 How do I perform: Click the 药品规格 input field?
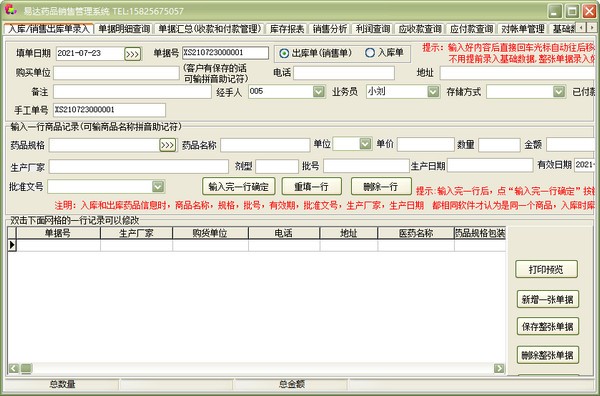pyautogui.click(x=104, y=145)
